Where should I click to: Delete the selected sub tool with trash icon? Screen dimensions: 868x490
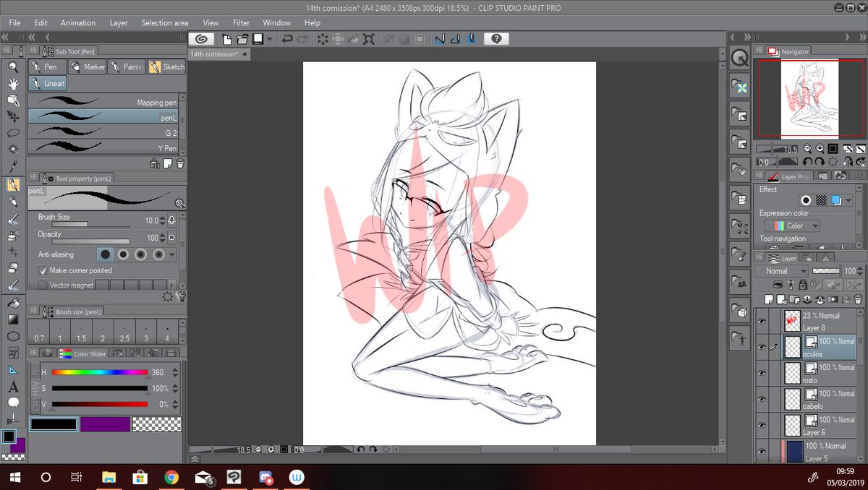pos(180,163)
